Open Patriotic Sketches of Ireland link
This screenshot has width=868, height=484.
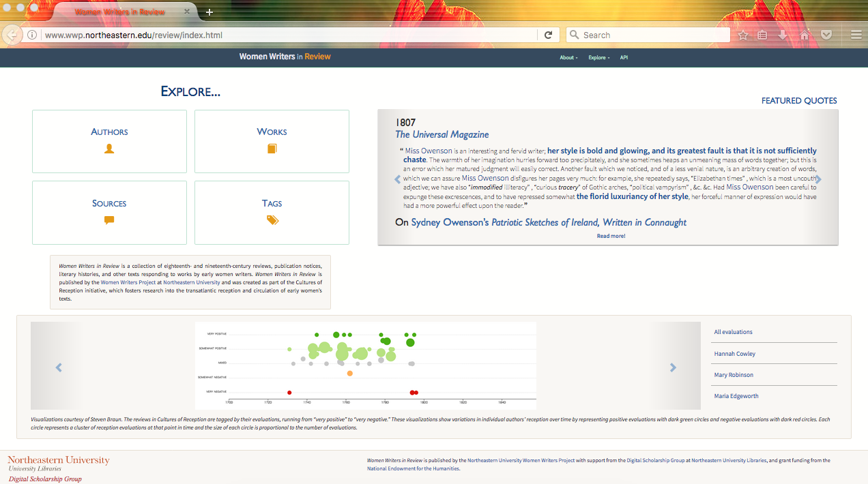(x=589, y=222)
